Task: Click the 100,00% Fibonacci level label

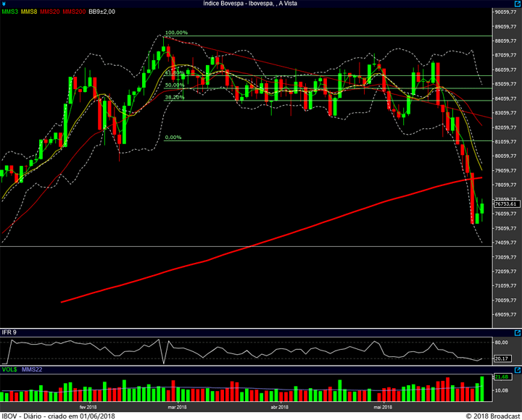Action: (x=176, y=33)
